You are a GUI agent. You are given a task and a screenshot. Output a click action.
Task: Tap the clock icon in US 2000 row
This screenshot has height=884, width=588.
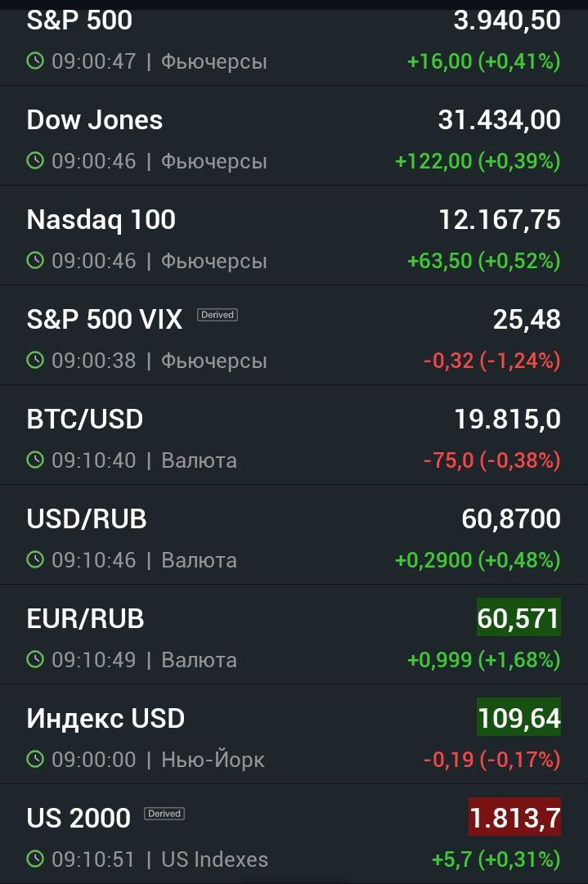coord(35,859)
